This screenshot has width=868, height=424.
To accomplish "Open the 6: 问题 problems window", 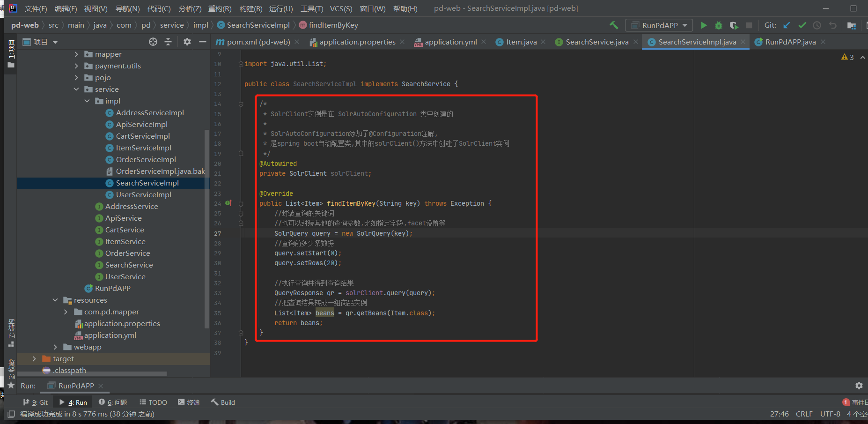I will pos(113,402).
